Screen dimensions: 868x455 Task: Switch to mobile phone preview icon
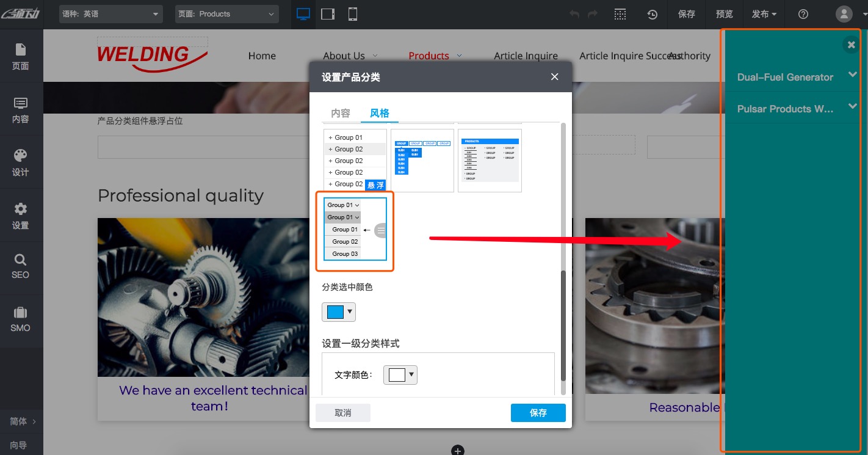tap(352, 13)
